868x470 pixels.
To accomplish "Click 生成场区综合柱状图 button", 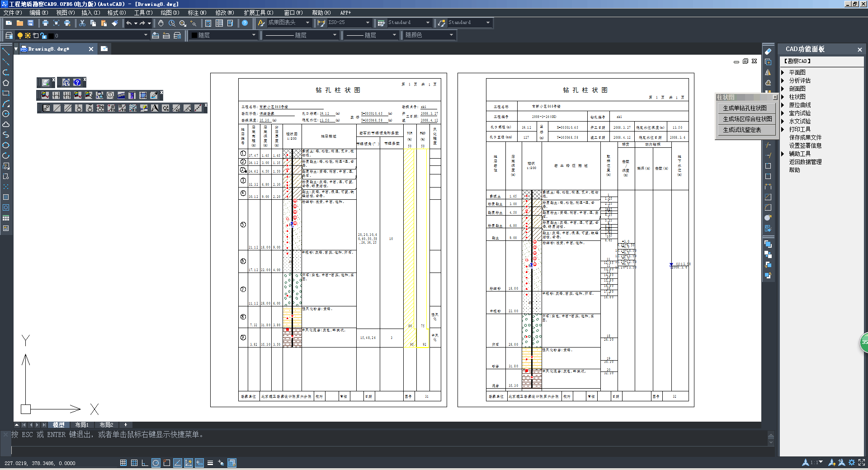I will coord(747,119).
